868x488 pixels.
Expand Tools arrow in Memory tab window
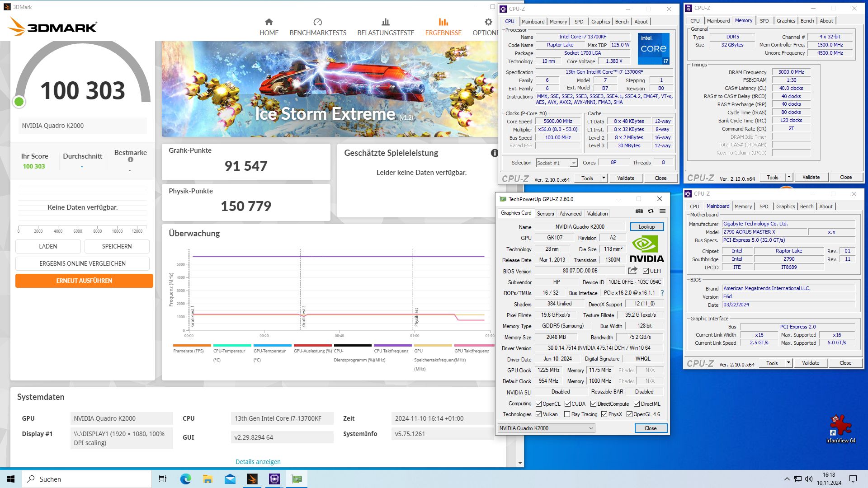tap(789, 177)
